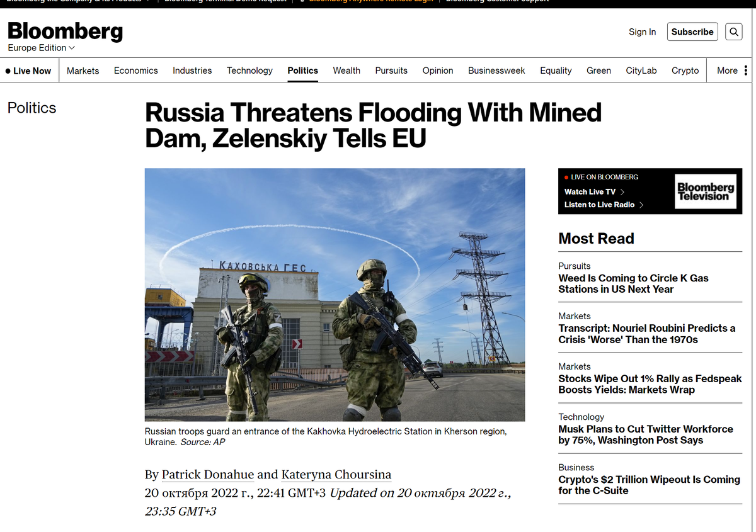The width and height of the screenshot is (756, 532).
Task: Click the Most Read heading
Action: (596, 238)
